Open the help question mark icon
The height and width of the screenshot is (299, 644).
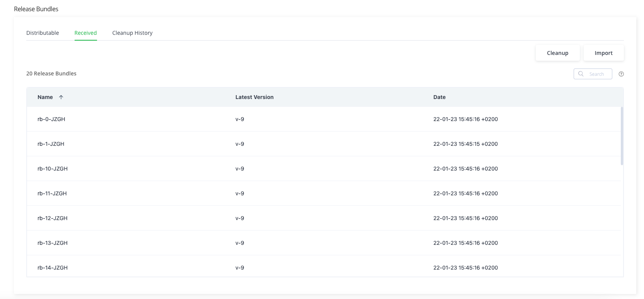621,74
